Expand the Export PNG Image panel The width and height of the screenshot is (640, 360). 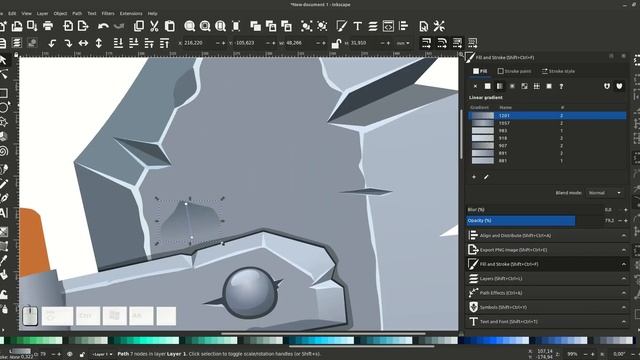pyautogui.click(x=547, y=250)
